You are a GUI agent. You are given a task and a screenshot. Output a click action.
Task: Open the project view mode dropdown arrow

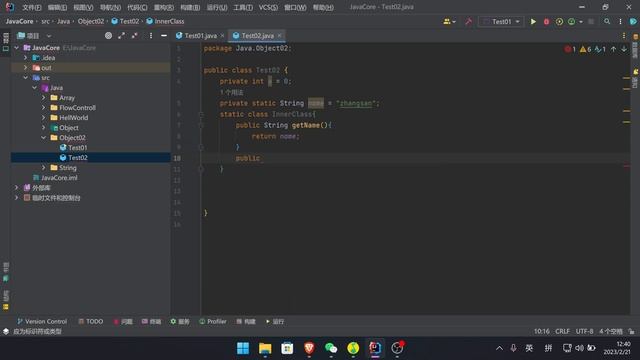click(49, 36)
